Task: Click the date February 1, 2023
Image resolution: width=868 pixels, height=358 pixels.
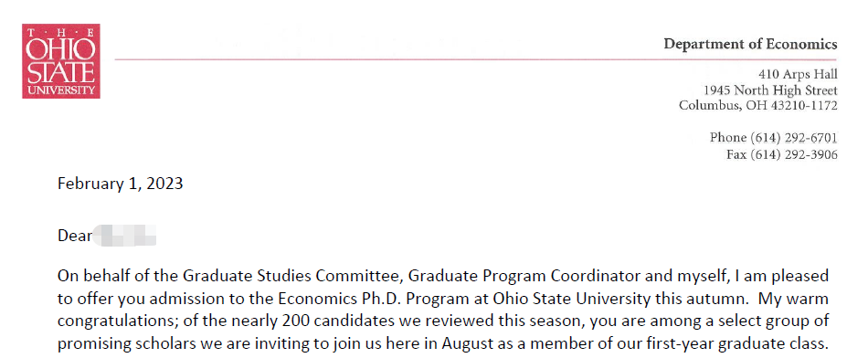Action: coord(120,184)
